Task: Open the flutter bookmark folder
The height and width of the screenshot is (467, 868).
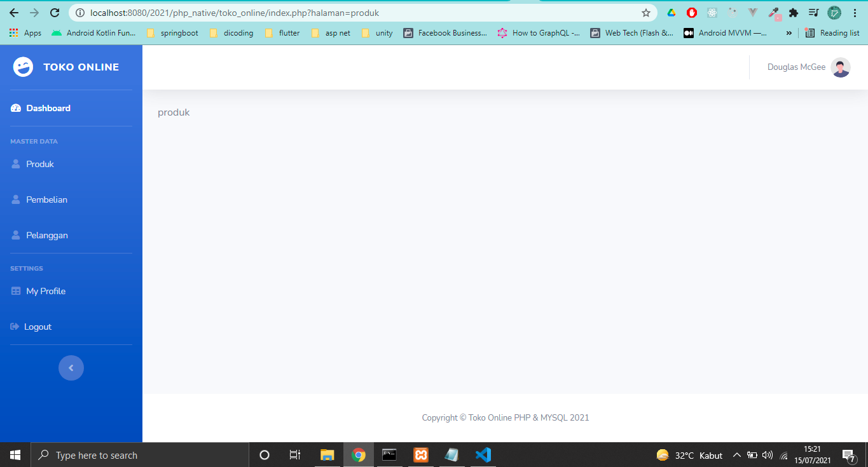Action: [x=282, y=33]
